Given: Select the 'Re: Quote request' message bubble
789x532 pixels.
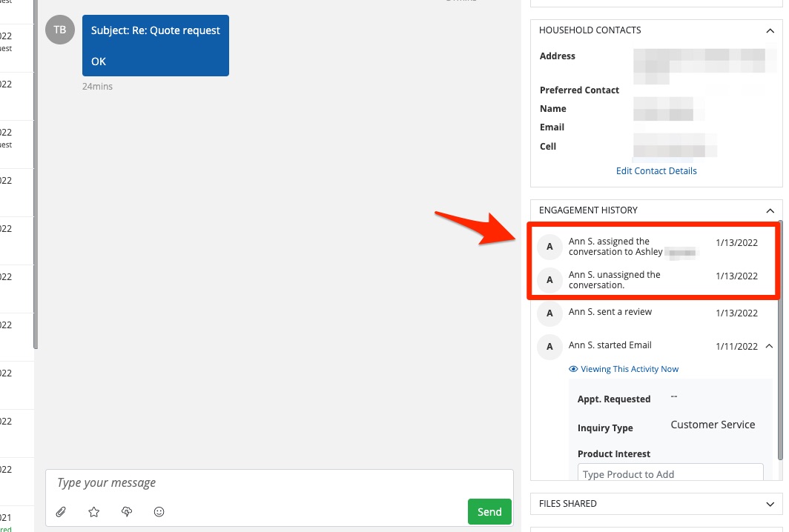Looking at the screenshot, I should pos(156,46).
